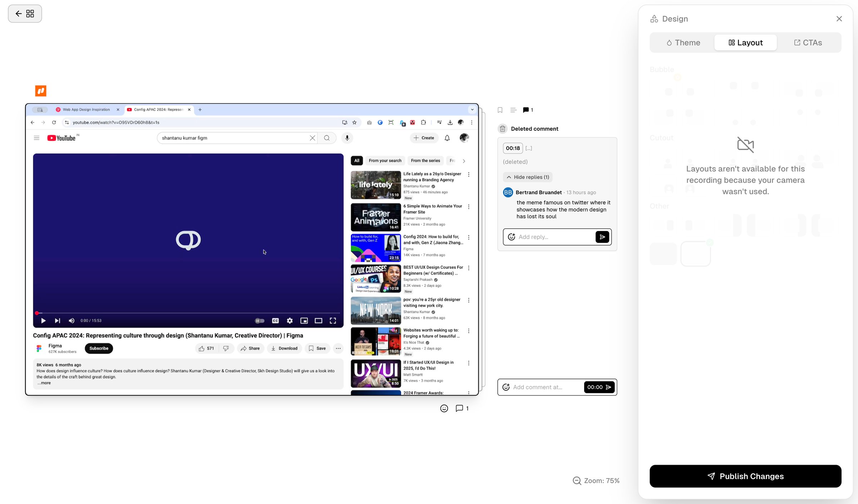The height and width of the screenshot is (504, 858).
Task: Open the YouTube player settings gear
Action: tap(290, 321)
